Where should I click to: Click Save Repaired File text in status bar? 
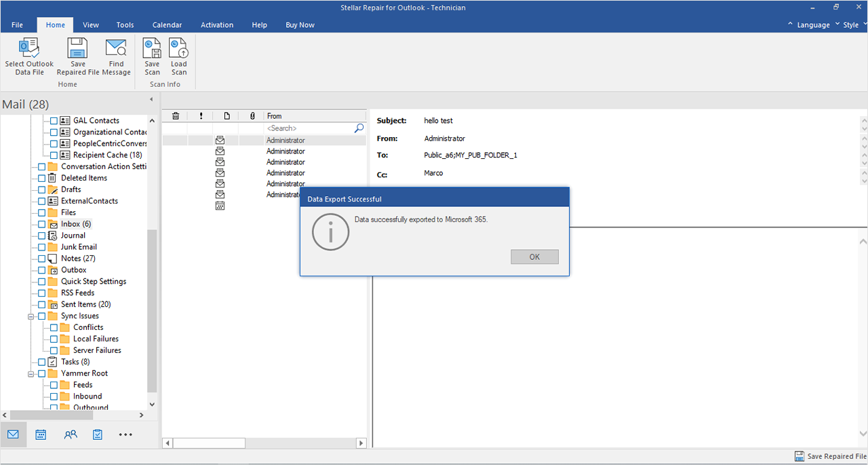[837, 457]
